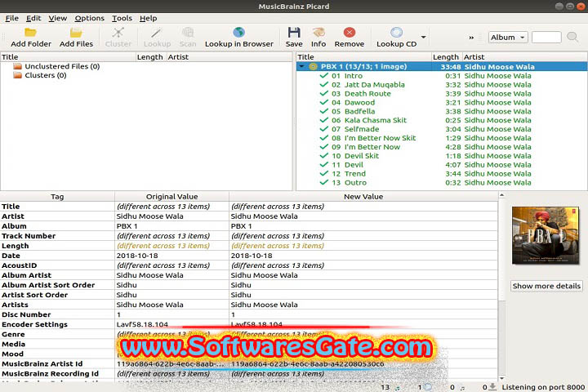Click the Cluster toolbar icon
The height and width of the screenshot is (392, 588).
click(x=118, y=33)
